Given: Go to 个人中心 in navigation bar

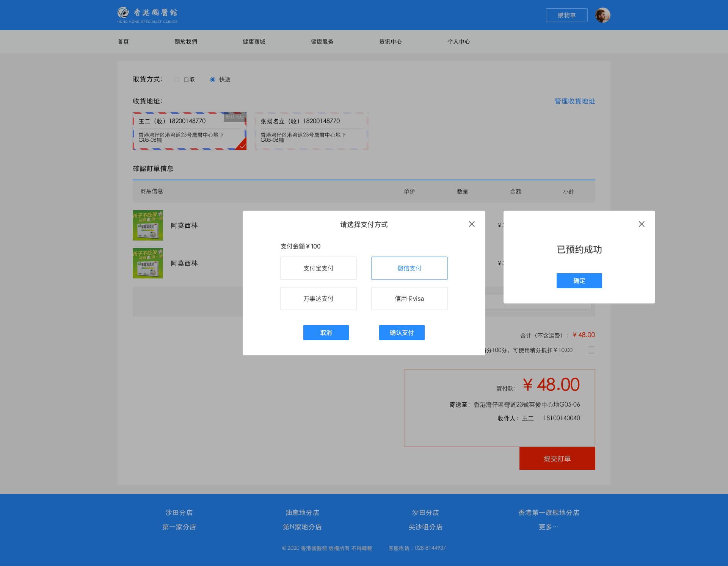Looking at the screenshot, I should click(x=459, y=42).
